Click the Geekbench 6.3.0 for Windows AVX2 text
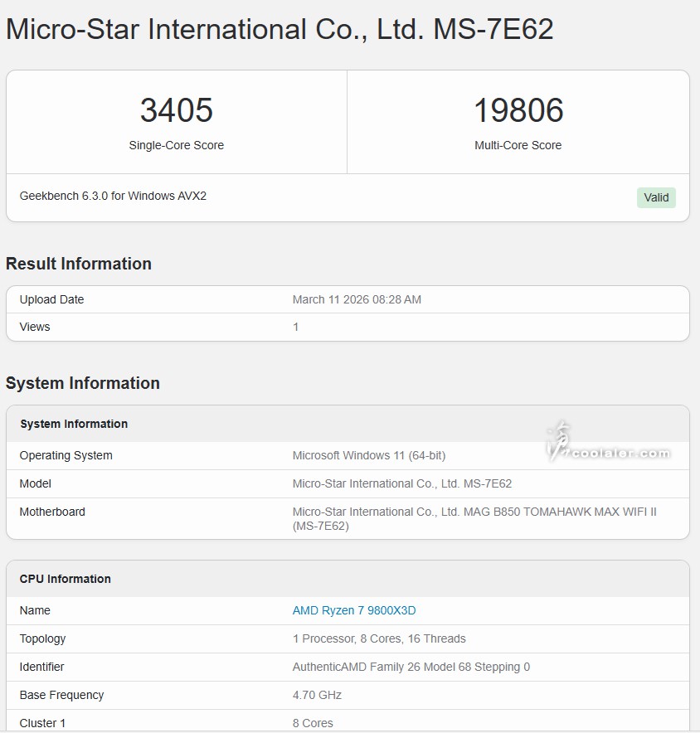The width and height of the screenshot is (700, 733). pyautogui.click(x=113, y=197)
